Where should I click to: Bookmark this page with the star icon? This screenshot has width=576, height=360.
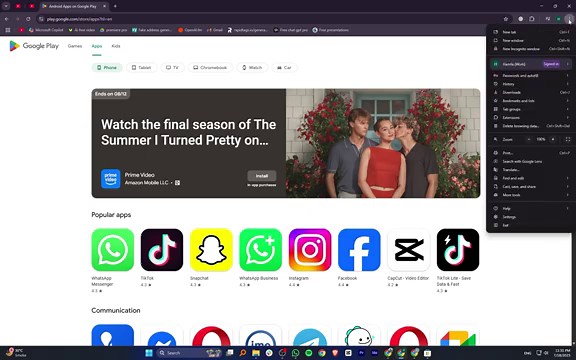click(506, 19)
